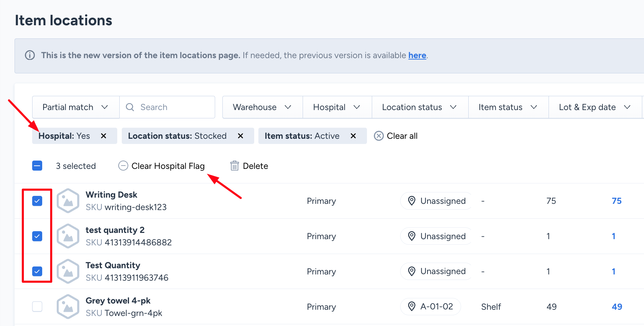644x326 pixels.
Task: Uncheck the Writing Desk row checkbox
Action: [x=37, y=201]
